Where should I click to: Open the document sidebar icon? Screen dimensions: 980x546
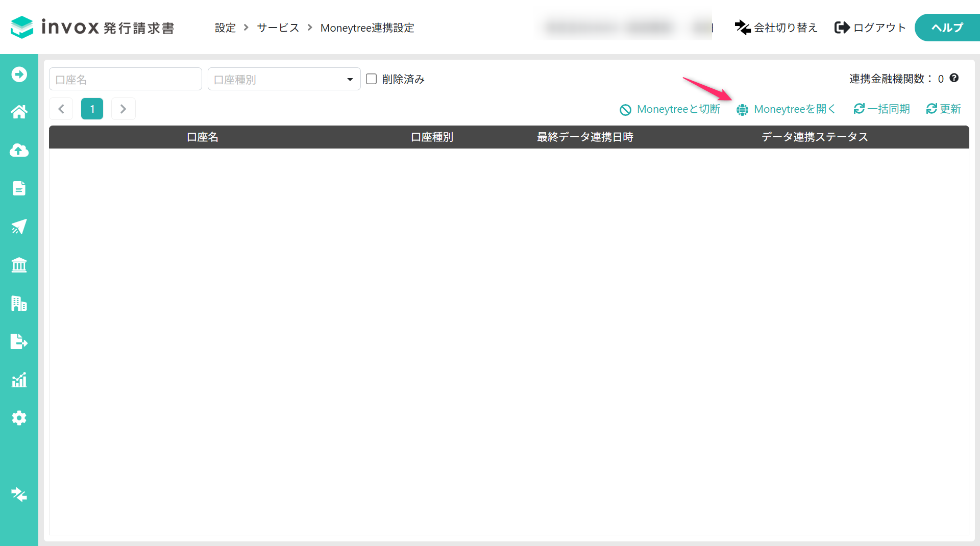pyautogui.click(x=19, y=188)
